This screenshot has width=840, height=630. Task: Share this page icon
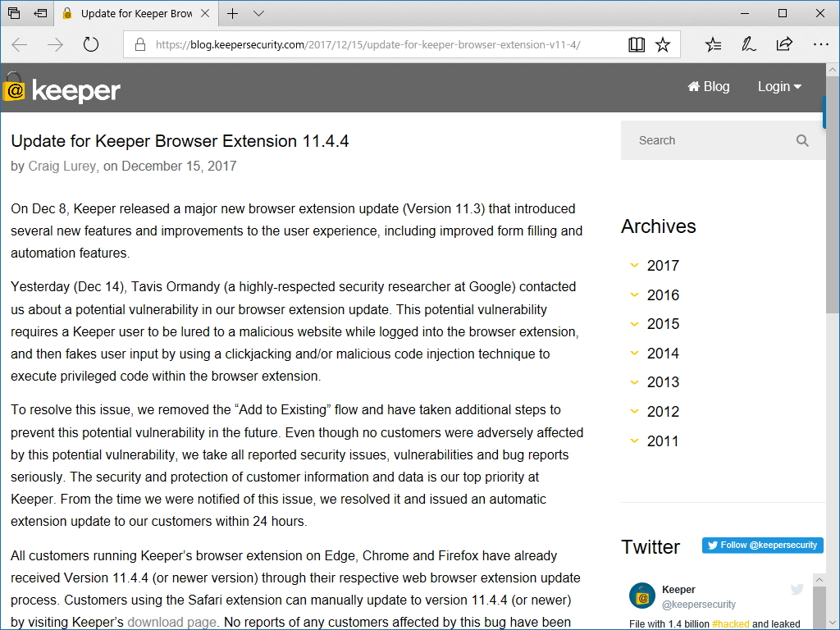point(784,44)
